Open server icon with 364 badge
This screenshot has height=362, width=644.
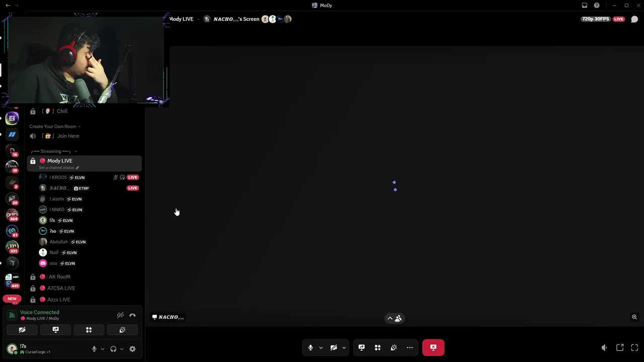pos(12,215)
